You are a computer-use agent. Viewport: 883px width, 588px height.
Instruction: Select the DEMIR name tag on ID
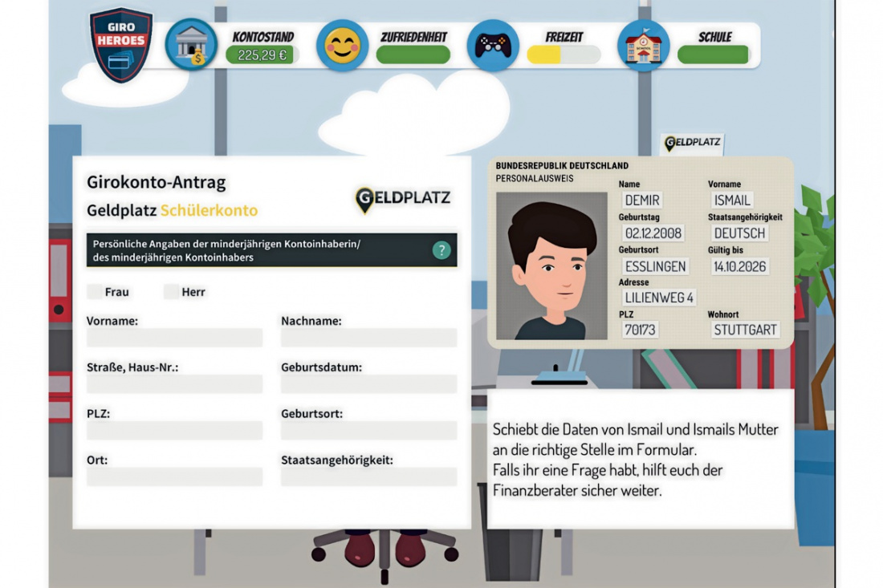point(642,201)
